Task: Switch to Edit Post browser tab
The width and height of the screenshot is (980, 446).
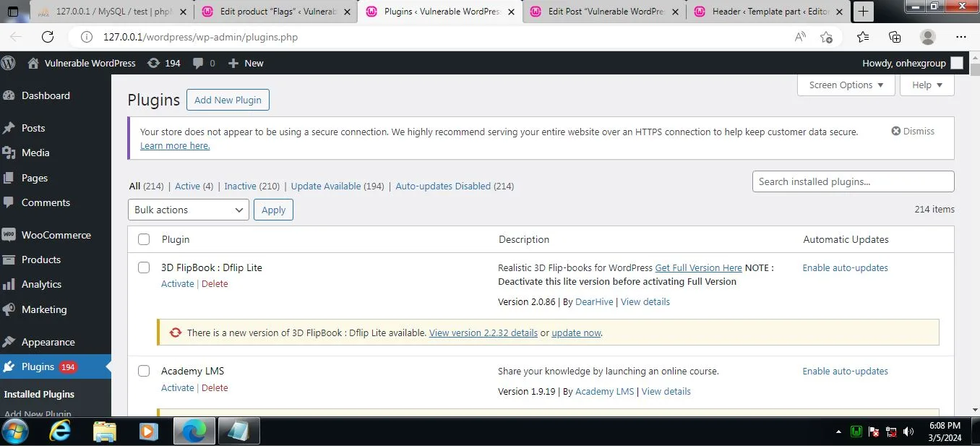Action: point(606,12)
